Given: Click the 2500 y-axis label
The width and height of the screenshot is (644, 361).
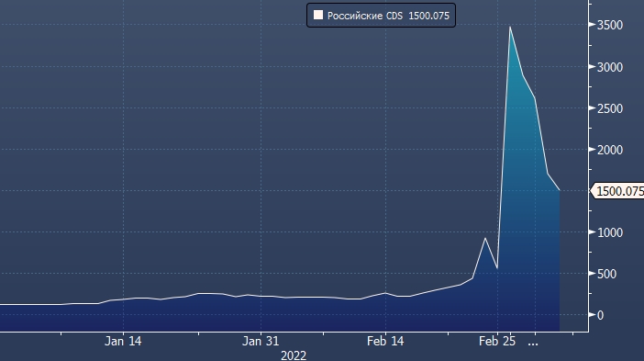Looking at the screenshot, I should point(609,108).
